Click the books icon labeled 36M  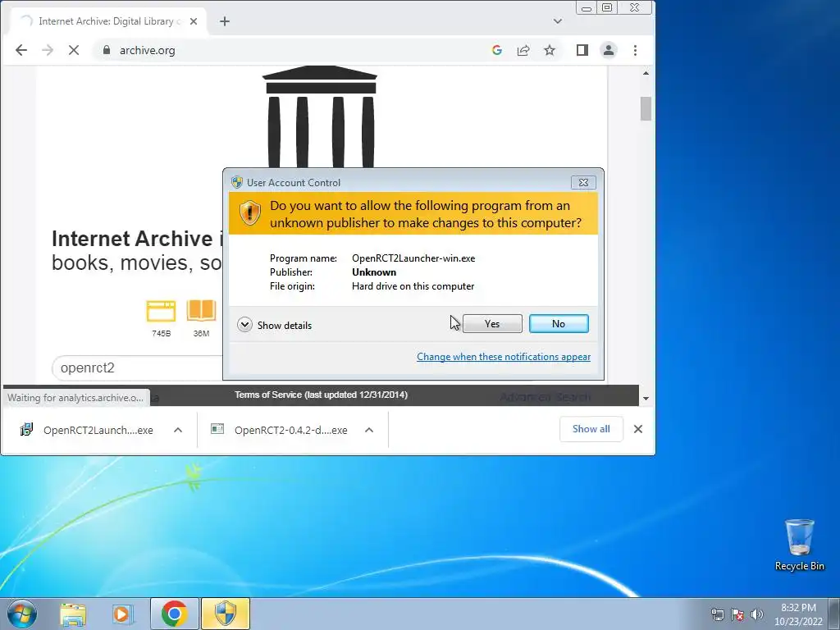tap(202, 311)
